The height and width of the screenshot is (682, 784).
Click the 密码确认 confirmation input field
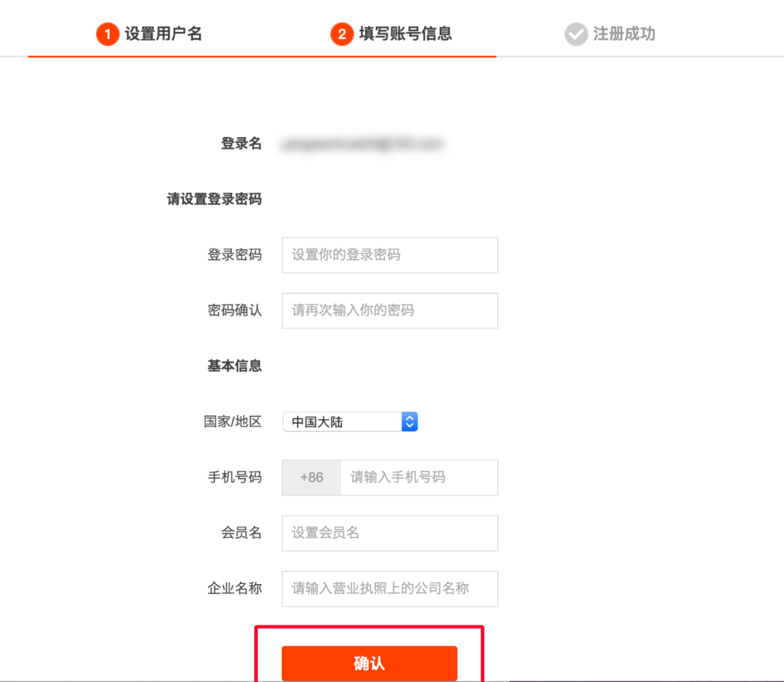390,311
